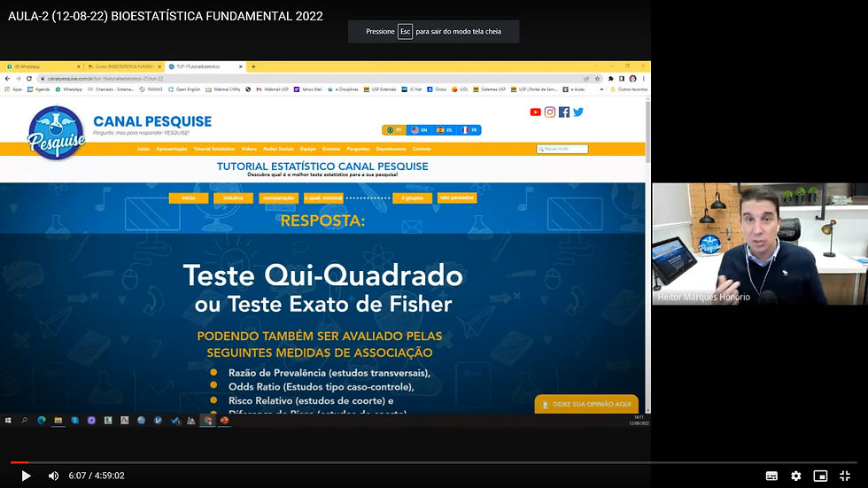Open Contato menu item
The height and width of the screenshot is (488, 868).
422,149
